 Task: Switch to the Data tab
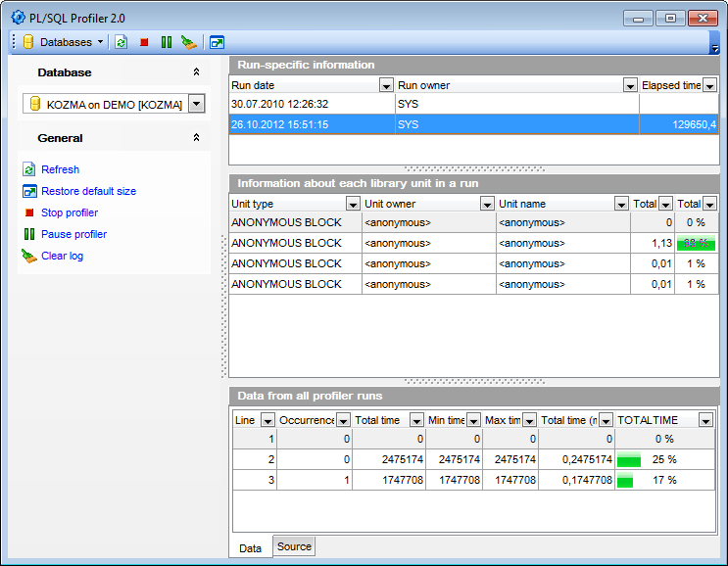[x=250, y=547]
